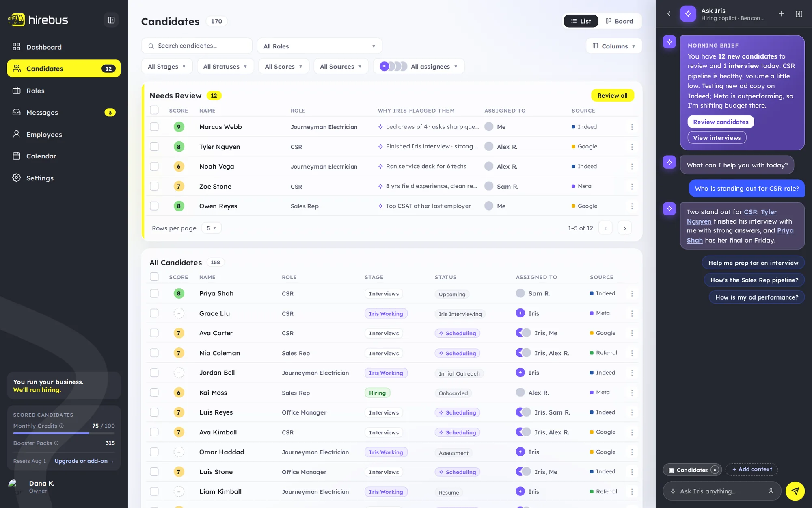Click Monthly Credits info icon
The image size is (812, 508).
pos(61,426)
